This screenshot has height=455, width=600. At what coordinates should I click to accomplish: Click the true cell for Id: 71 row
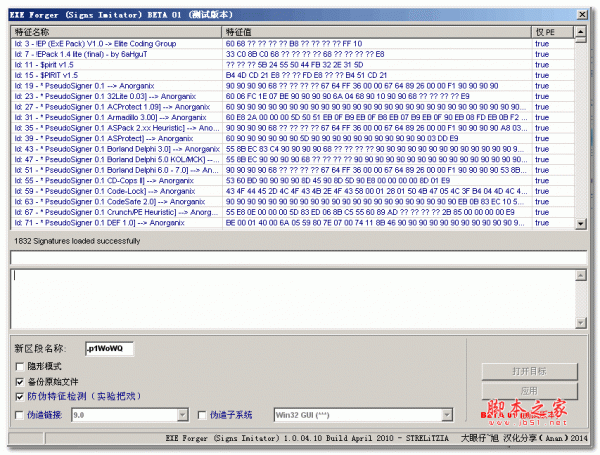tap(542, 223)
